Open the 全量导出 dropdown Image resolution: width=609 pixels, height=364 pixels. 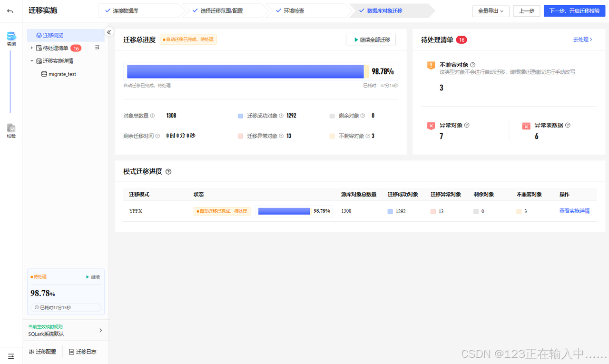[x=491, y=10]
